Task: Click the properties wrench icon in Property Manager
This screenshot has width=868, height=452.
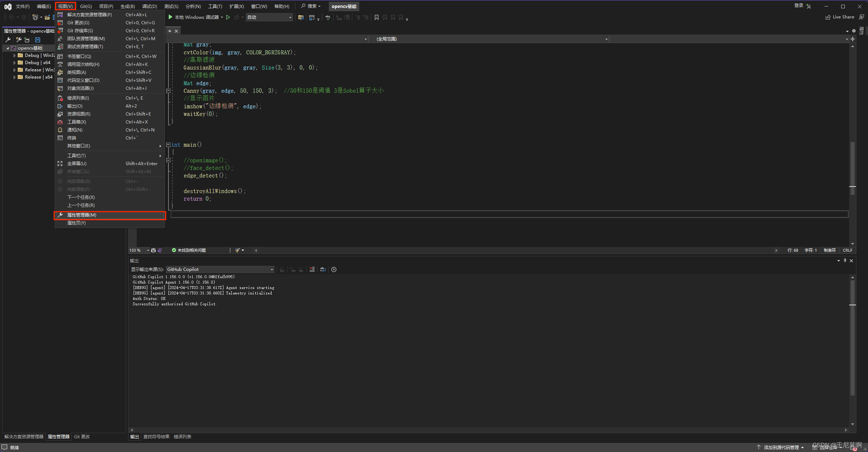Action: (8, 40)
